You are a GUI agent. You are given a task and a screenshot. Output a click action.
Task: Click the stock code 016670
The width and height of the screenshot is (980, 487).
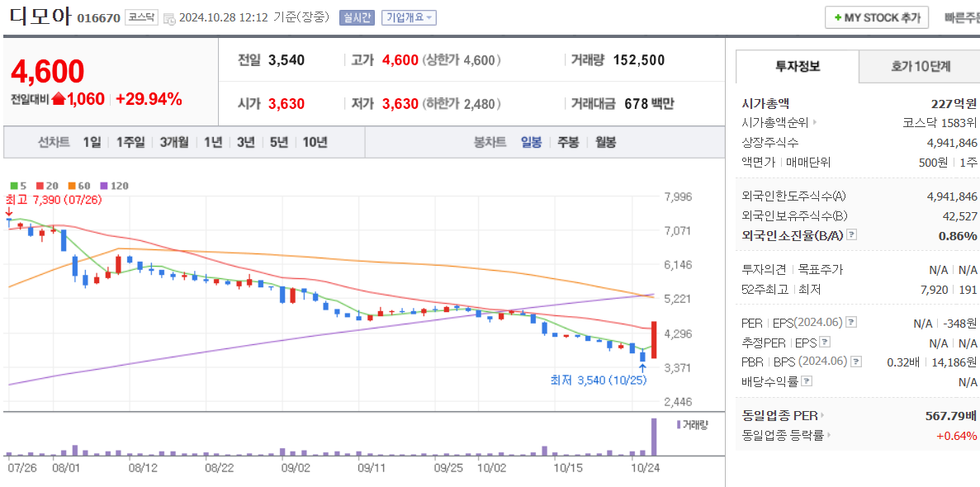tap(98, 19)
